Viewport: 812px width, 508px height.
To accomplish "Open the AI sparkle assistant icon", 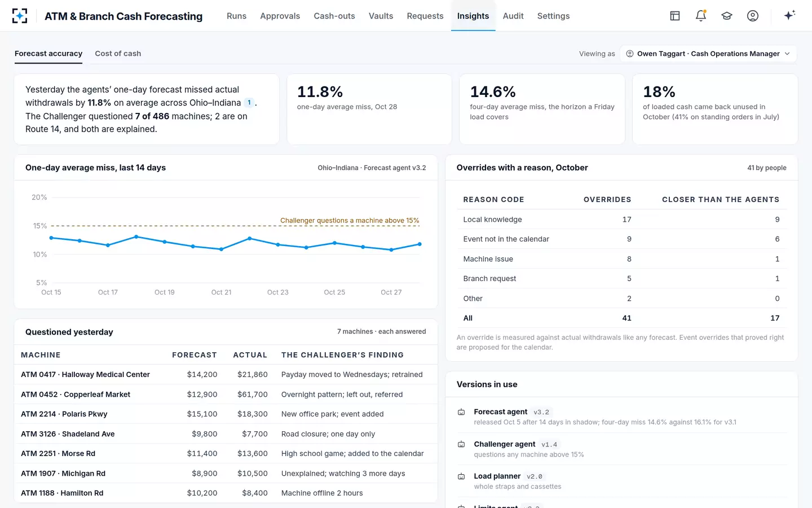I will tap(789, 15).
